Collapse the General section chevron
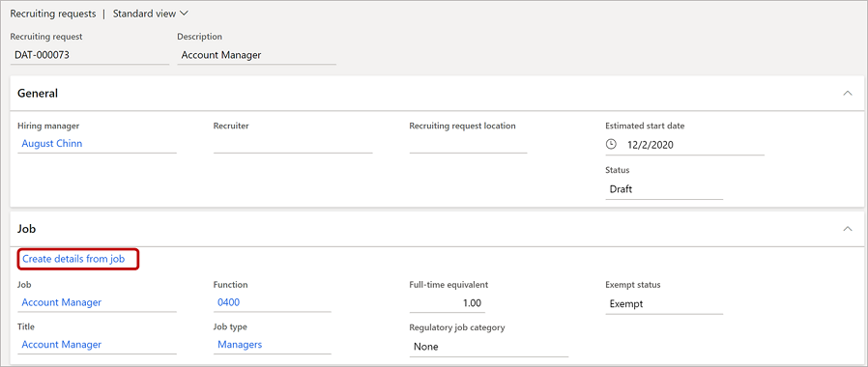Screen dimensions: 868x367 (848, 94)
